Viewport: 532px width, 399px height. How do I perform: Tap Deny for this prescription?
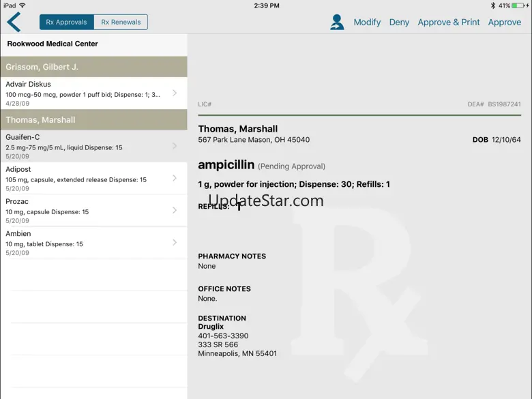point(399,23)
